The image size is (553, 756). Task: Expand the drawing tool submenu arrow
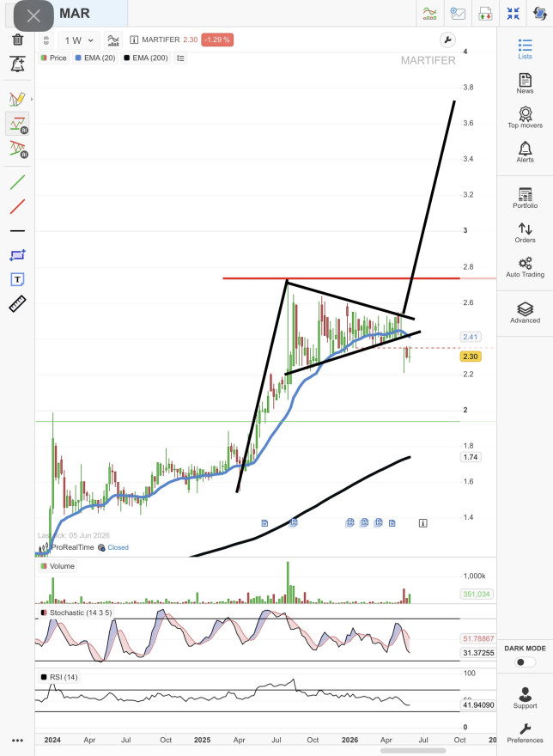coord(32,100)
